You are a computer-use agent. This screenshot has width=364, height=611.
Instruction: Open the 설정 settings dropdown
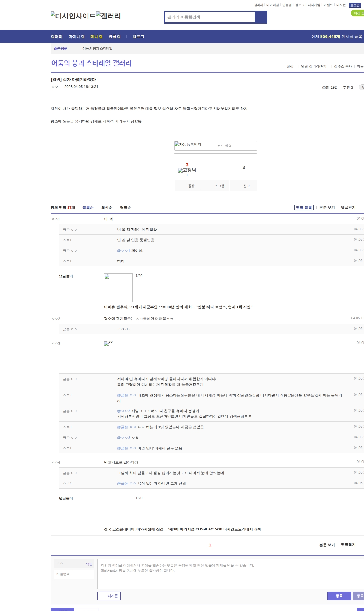pyautogui.click(x=290, y=66)
